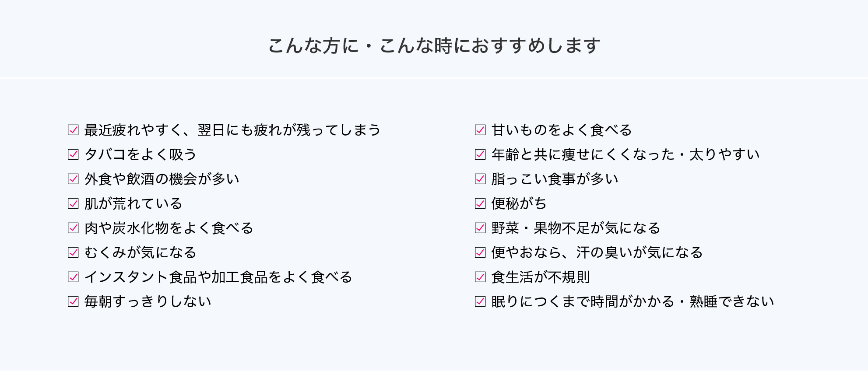Image resolution: width=868 pixels, height=371 pixels.
Task: Click checkbox next to 年齢と共に痩せにくくなった
Action: (x=480, y=154)
